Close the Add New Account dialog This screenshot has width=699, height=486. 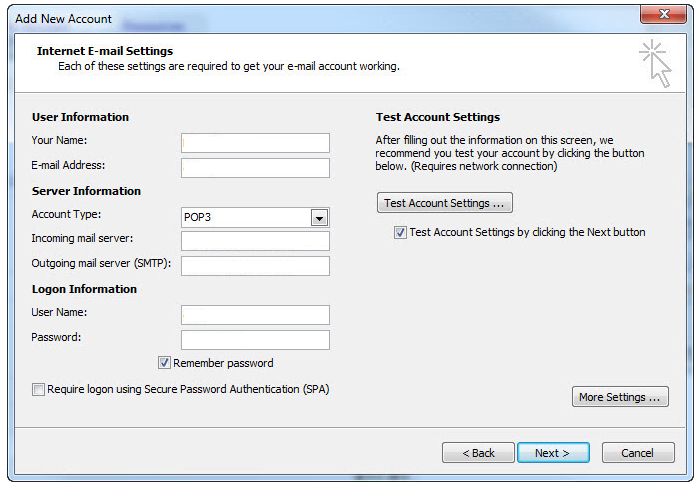click(x=663, y=14)
